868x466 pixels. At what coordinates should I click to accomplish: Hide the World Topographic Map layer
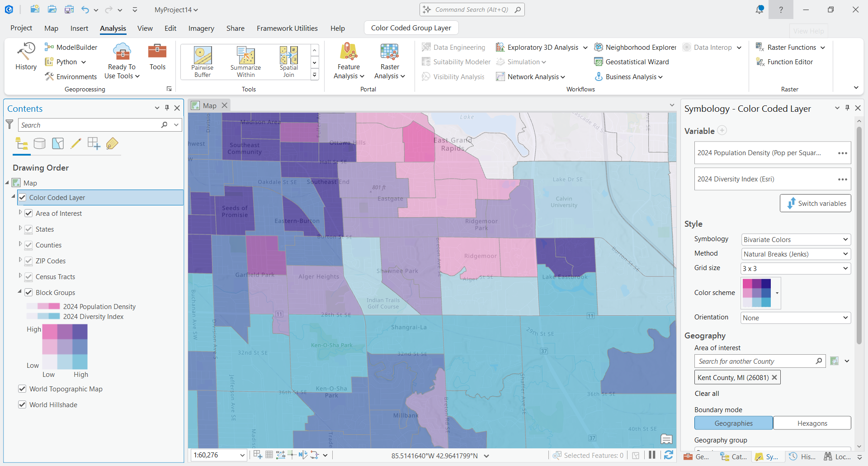click(22, 389)
